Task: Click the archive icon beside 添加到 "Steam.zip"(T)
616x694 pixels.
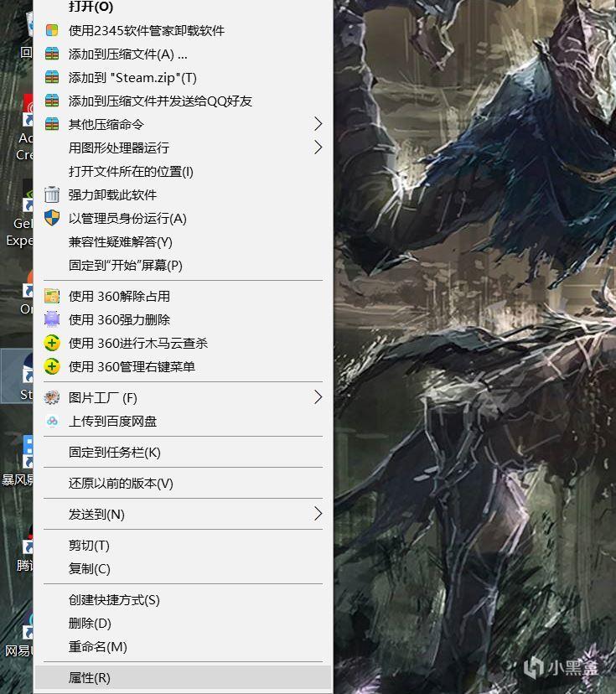Action: [x=52, y=77]
